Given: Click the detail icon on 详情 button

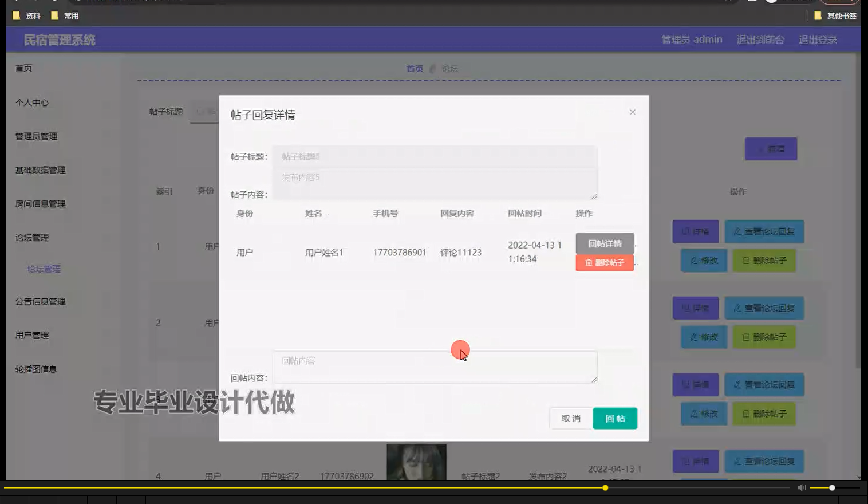Looking at the screenshot, I should pos(686,231).
